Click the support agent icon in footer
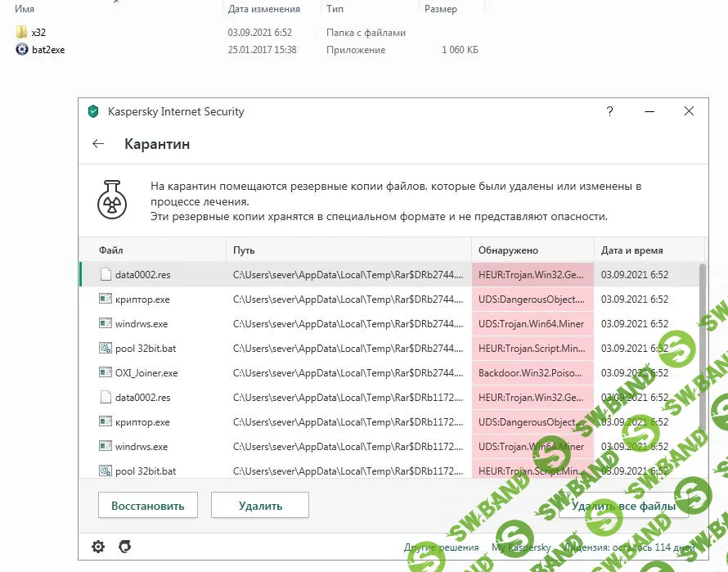The height and width of the screenshot is (572, 728). tap(124, 547)
